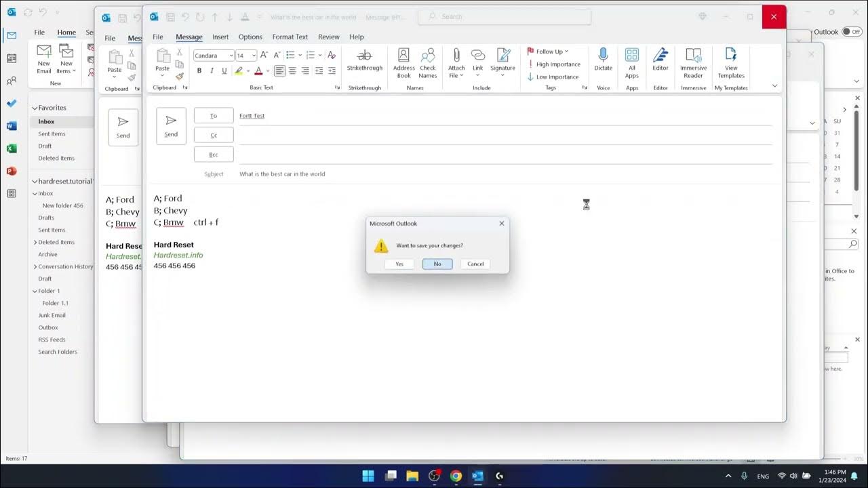Toggle Underline formatting

pyautogui.click(x=224, y=70)
